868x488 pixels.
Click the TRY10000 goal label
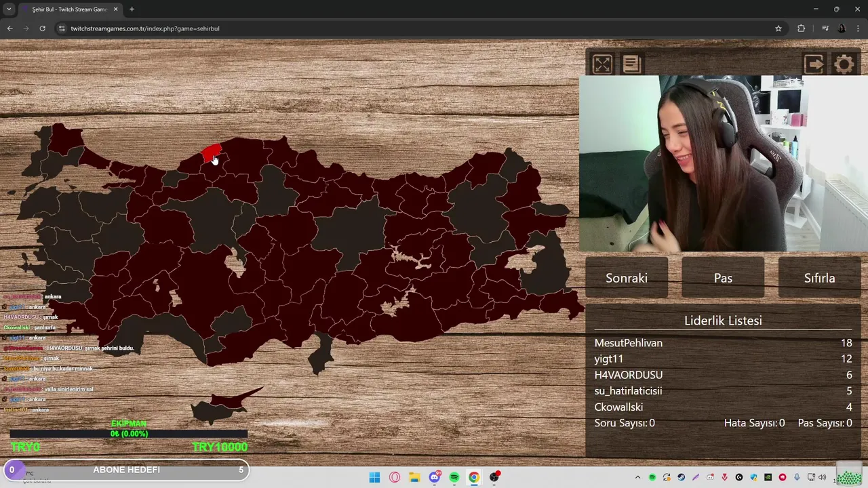pos(220,447)
